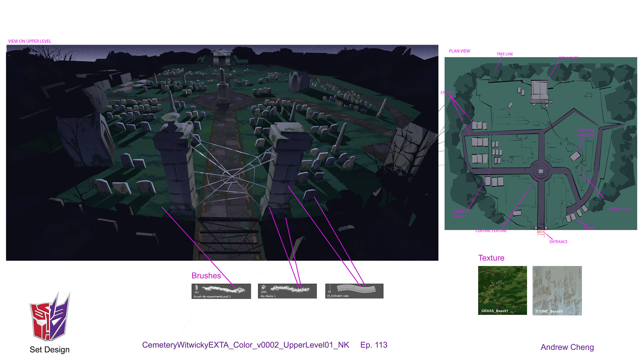
Task: Click the ENTRANCE annotation label
Action: tap(558, 242)
